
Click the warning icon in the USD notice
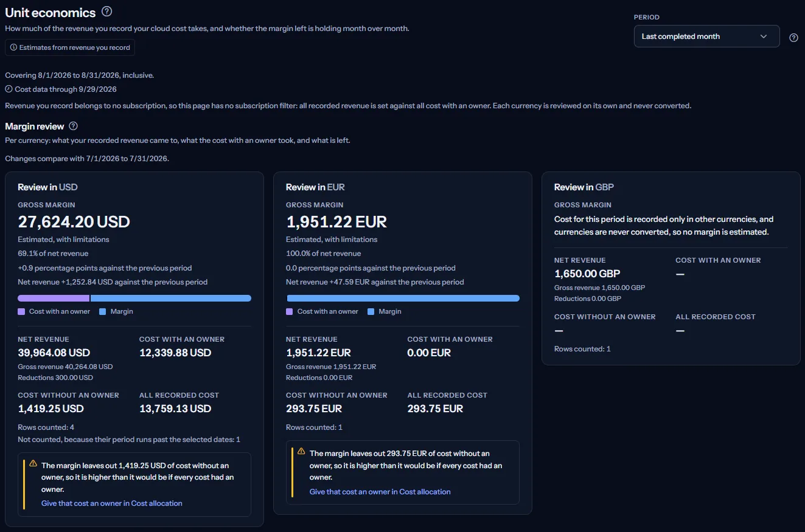click(33, 464)
